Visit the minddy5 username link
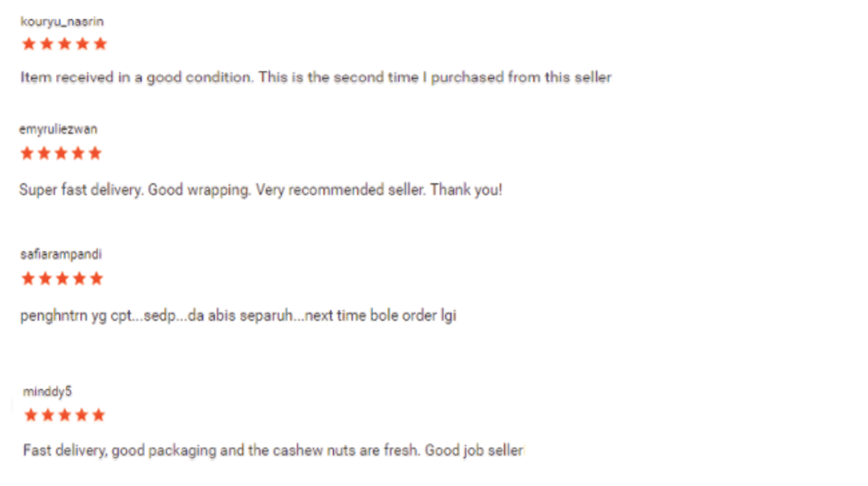Image resolution: width=868 pixels, height=486 pixels. click(47, 392)
